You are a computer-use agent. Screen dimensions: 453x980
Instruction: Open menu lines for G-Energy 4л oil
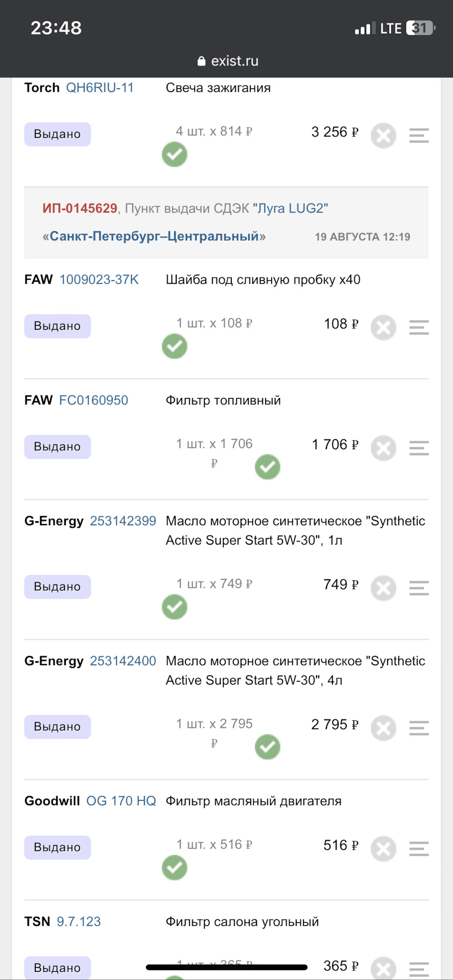(419, 728)
